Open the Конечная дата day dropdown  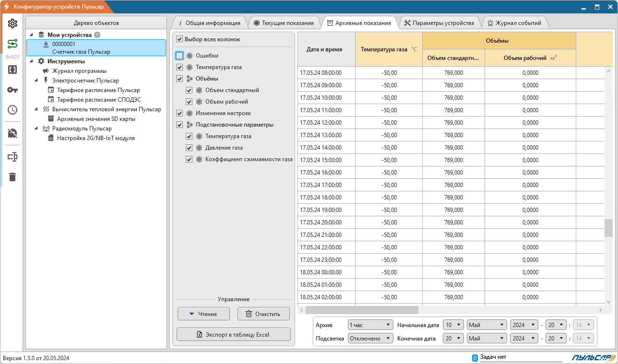click(x=453, y=339)
